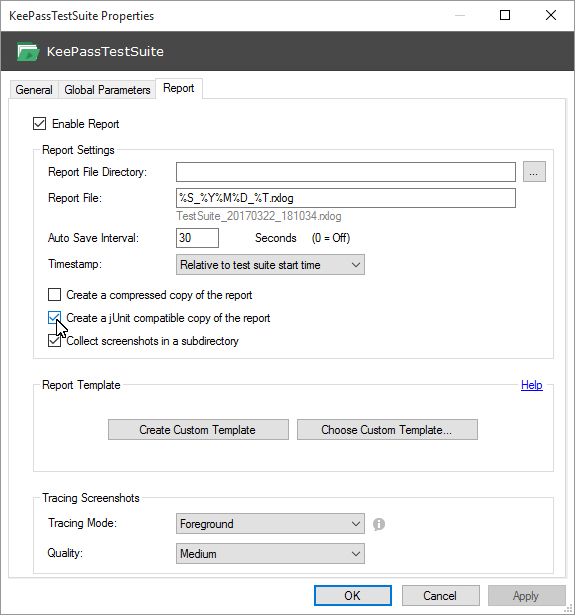Click the Apply button
This screenshot has height=615, width=575.
(x=526, y=595)
